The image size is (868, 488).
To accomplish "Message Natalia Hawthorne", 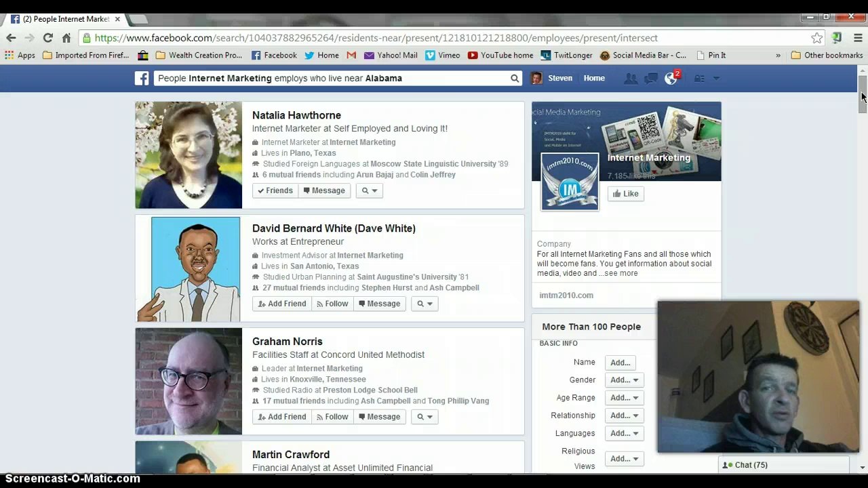I will pyautogui.click(x=324, y=191).
